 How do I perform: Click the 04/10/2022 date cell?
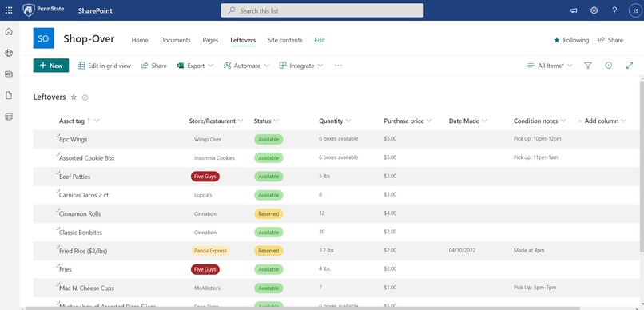pos(462,250)
